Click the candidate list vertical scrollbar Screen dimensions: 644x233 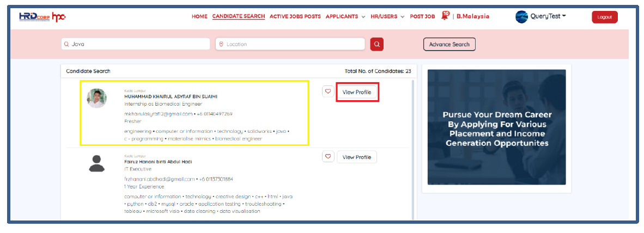point(413,150)
